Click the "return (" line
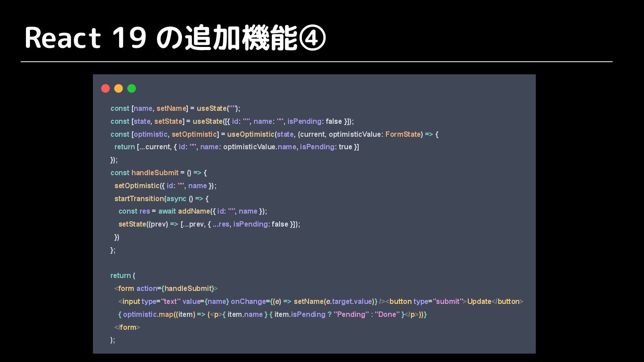The image size is (644, 362). pyautogui.click(x=123, y=276)
